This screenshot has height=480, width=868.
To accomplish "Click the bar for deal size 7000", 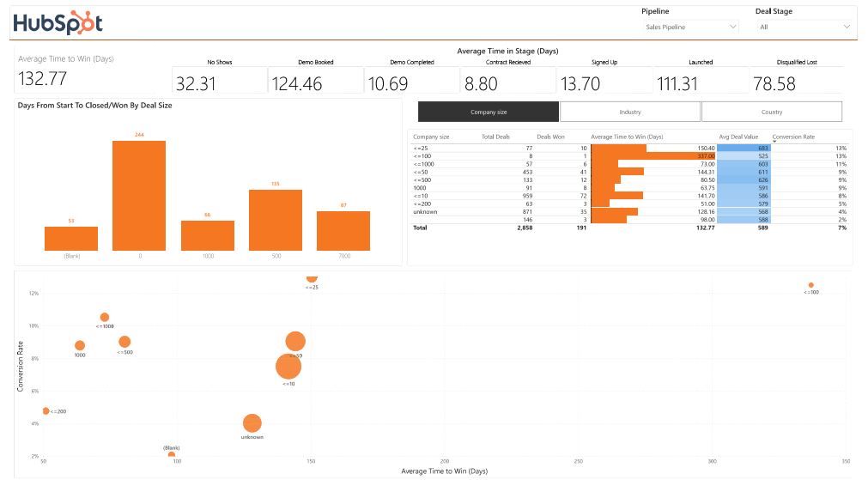I will [x=343, y=231].
